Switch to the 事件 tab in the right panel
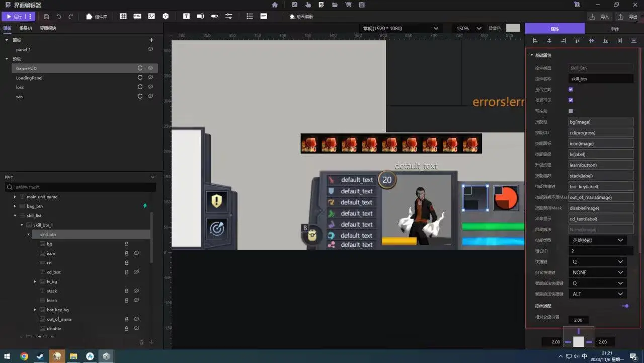644x363 pixels. point(614,29)
